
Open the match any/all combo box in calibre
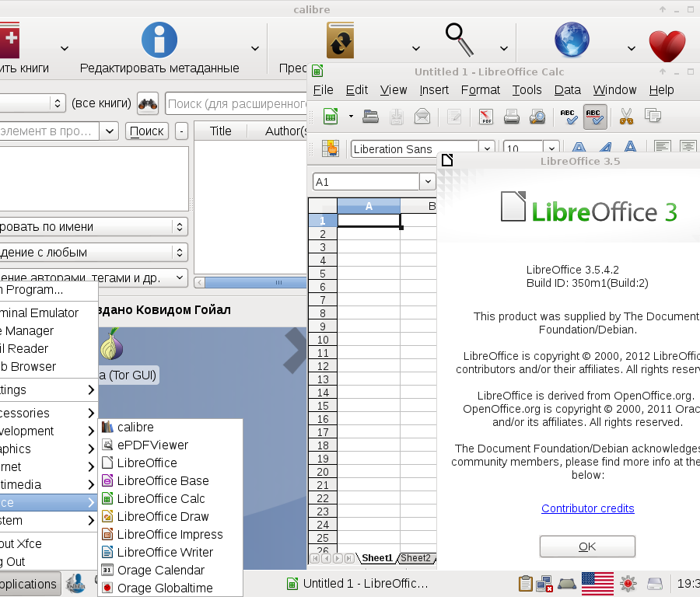click(x=93, y=253)
